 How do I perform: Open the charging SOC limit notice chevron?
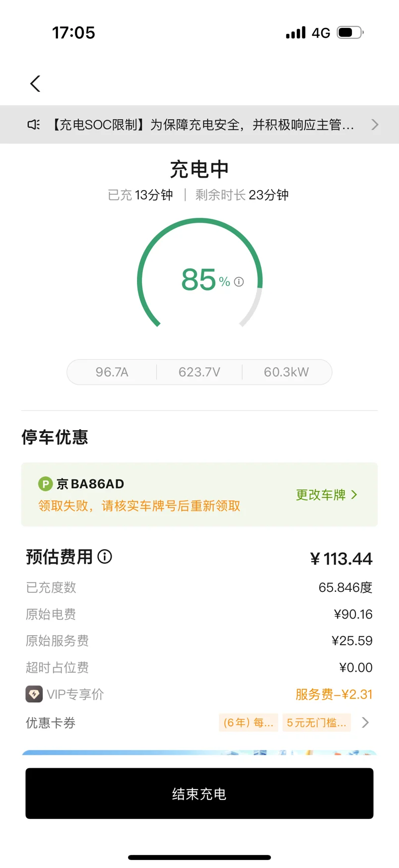(x=375, y=125)
